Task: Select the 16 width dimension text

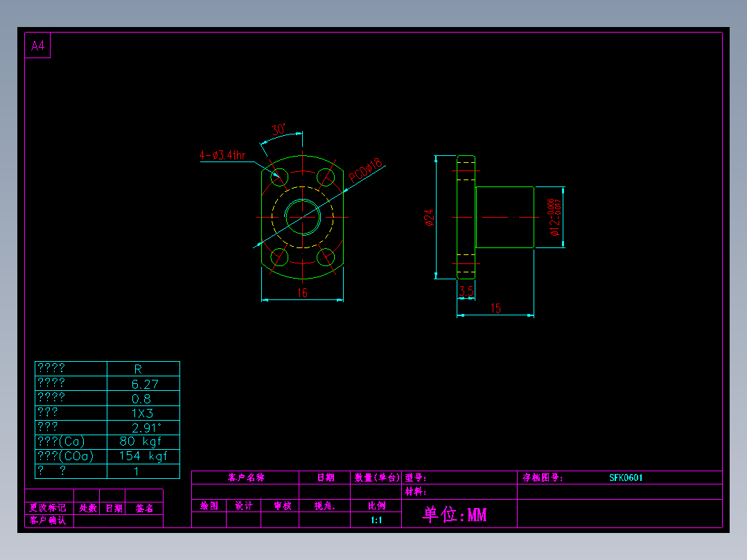Action: pyautogui.click(x=303, y=293)
